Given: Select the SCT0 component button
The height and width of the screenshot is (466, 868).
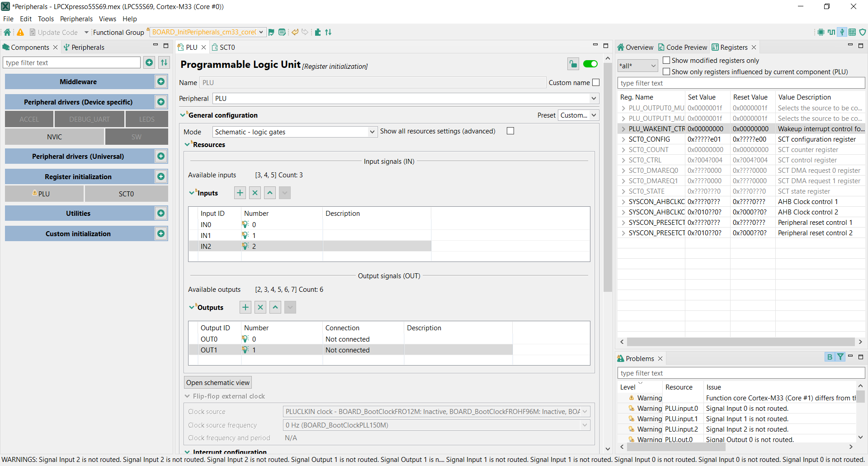Looking at the screenshot, I should click(126, 194).
